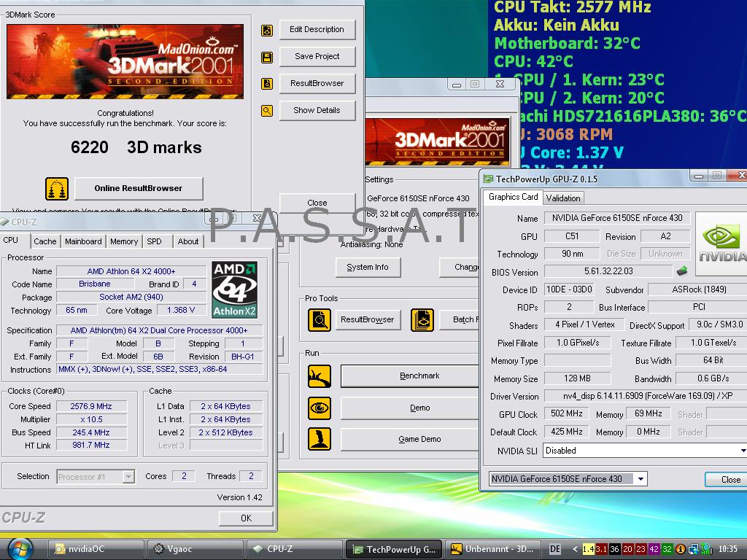Click the taskbar clock 10:35

point(727,549)
